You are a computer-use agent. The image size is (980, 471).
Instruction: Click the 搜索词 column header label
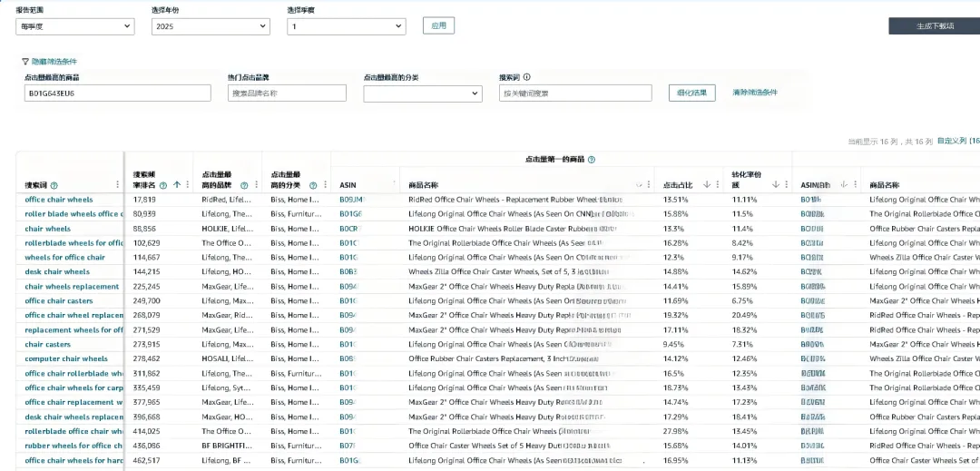[x=35, y=185]
